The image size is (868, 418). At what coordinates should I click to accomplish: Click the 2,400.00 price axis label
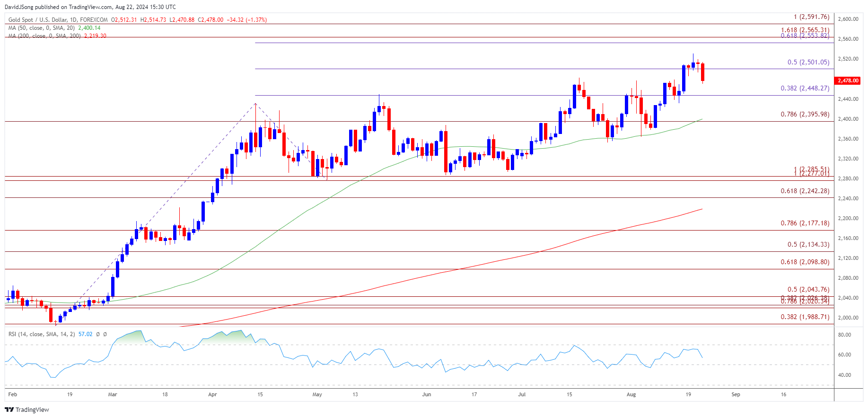848,119
